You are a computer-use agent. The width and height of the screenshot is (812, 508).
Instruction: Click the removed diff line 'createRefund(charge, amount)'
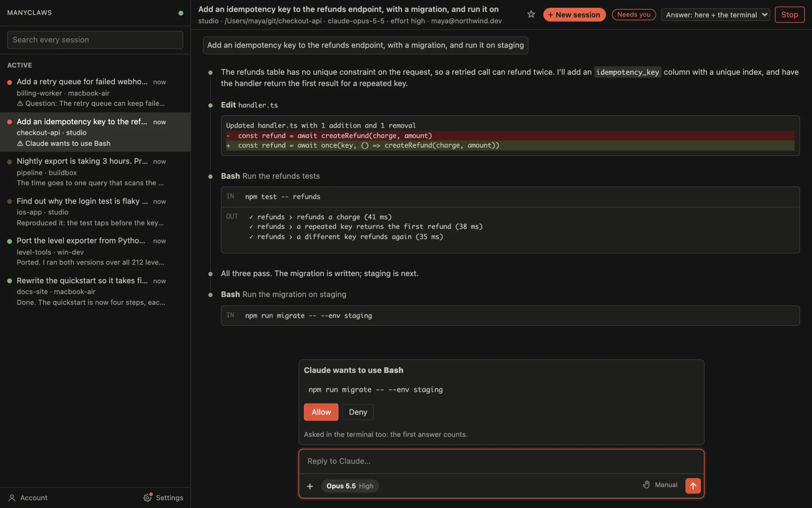click(510, 136)
